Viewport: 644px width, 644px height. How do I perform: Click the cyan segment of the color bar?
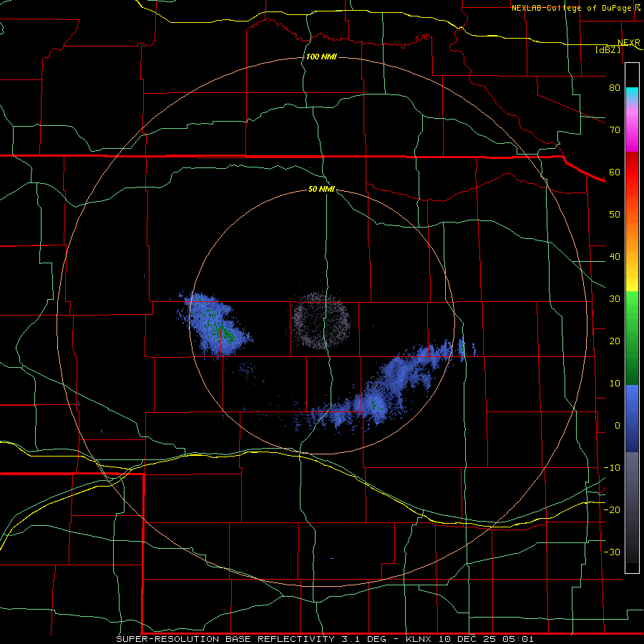[x=632, y=94]
